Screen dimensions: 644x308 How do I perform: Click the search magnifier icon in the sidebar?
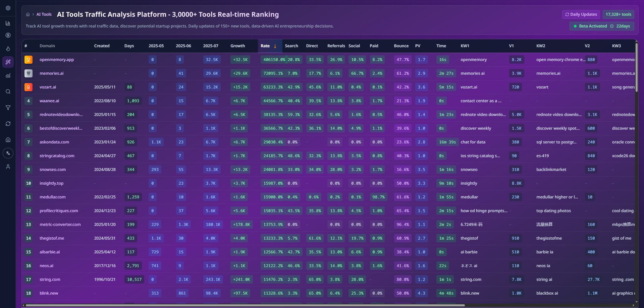(8, 91)
